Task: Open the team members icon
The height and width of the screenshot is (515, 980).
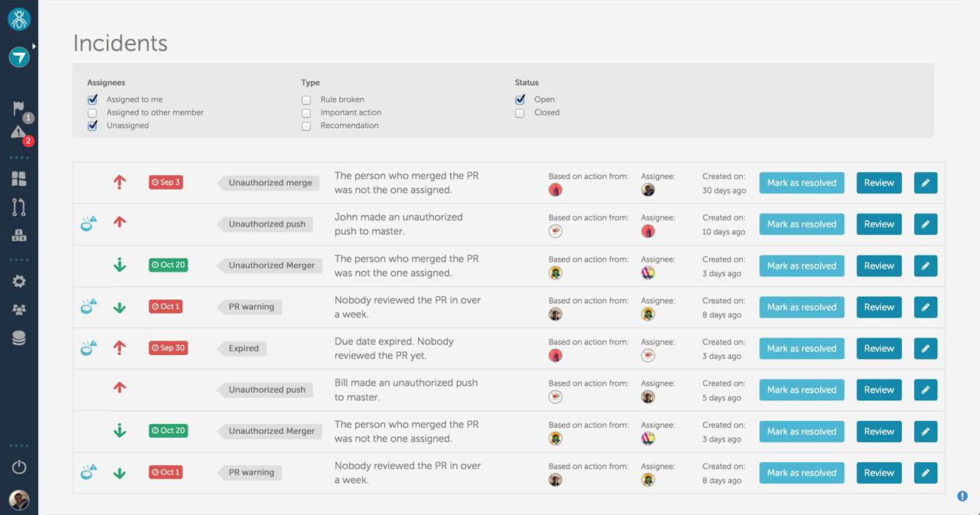Action: pyautogui.click(x=19, y=310)
